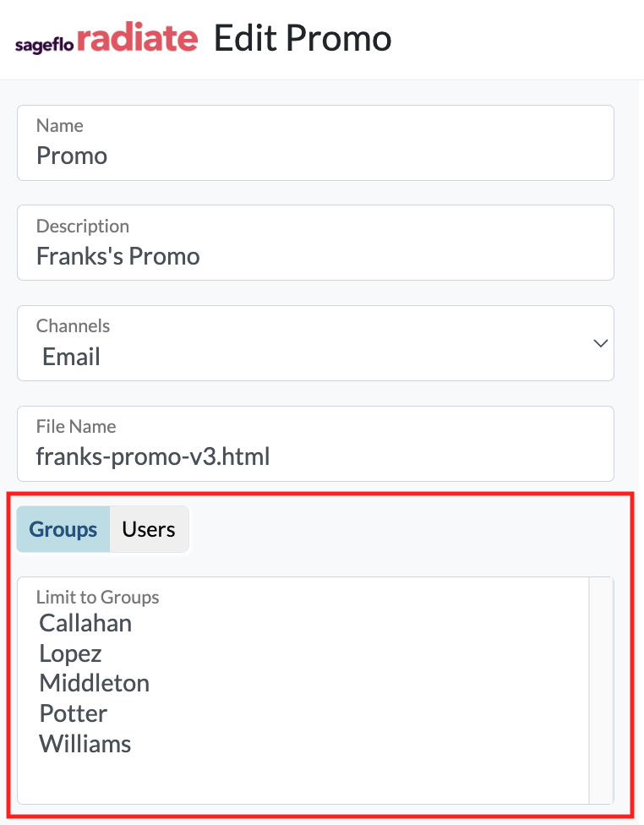The height and width of the screenshot is (825, 644).
Task: Click the groups list scrollbar track
Action: pos(601,691)
